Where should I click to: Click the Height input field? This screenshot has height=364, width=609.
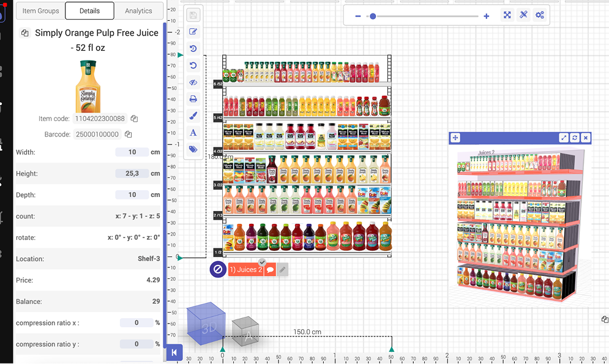pyautogui.click(x=132, y=174)
